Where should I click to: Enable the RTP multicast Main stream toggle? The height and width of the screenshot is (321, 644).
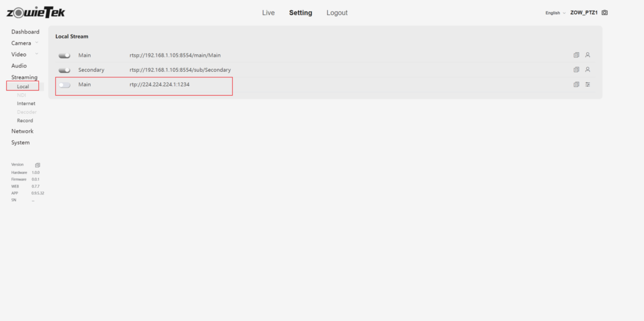point(64,84)
